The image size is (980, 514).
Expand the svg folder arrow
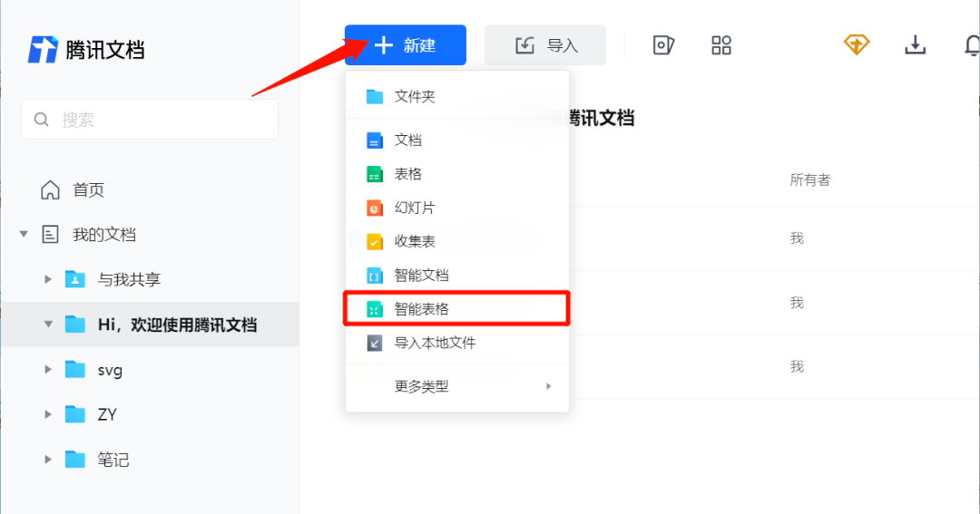pyautogui.click(x=48, y=369)
